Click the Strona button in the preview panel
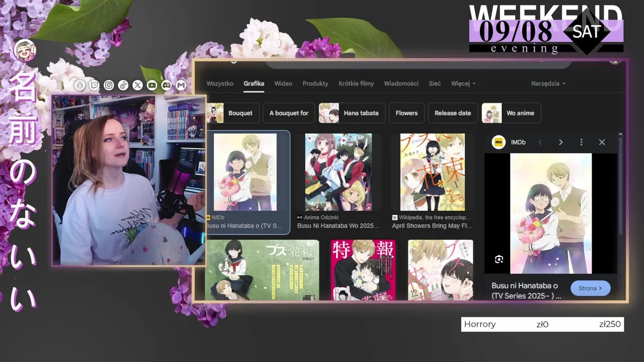Image resolution: width=644 pixels, height=362 pixels. (x=590, y=288)
